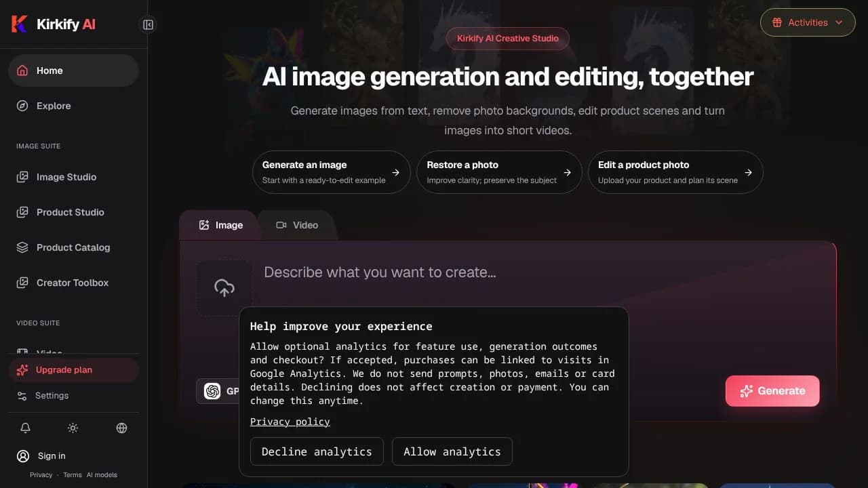Click Decline analytics

pos(317,451)
